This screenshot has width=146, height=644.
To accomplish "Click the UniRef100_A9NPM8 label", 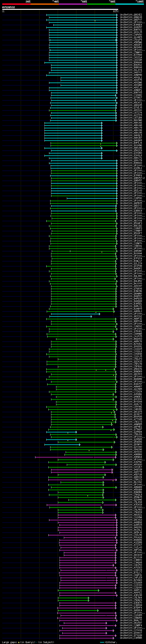I will [x=131, y=75].
